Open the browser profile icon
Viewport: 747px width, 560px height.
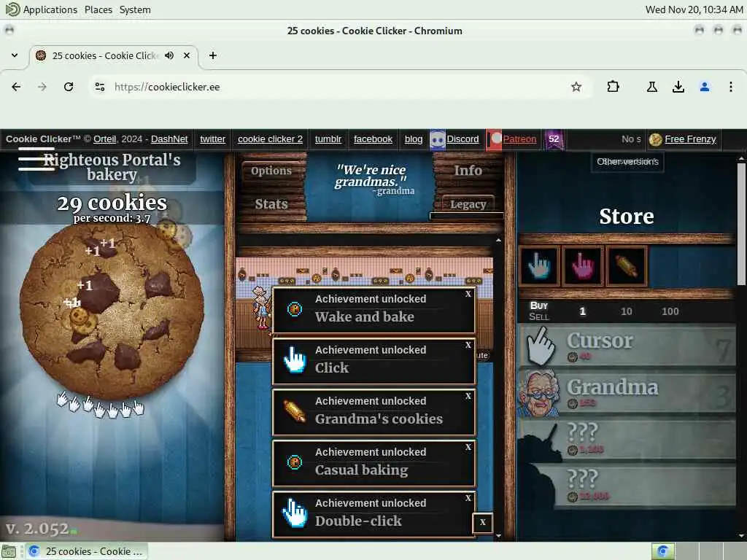tap(705, 87)
